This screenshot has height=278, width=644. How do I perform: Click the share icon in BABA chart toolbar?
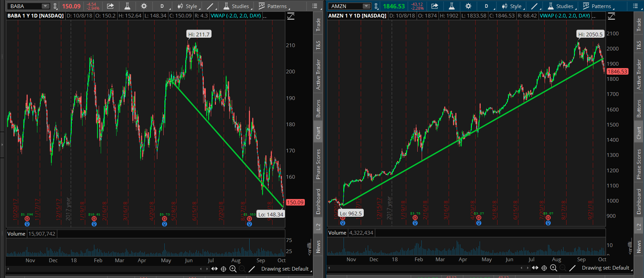tap(110, 6)
